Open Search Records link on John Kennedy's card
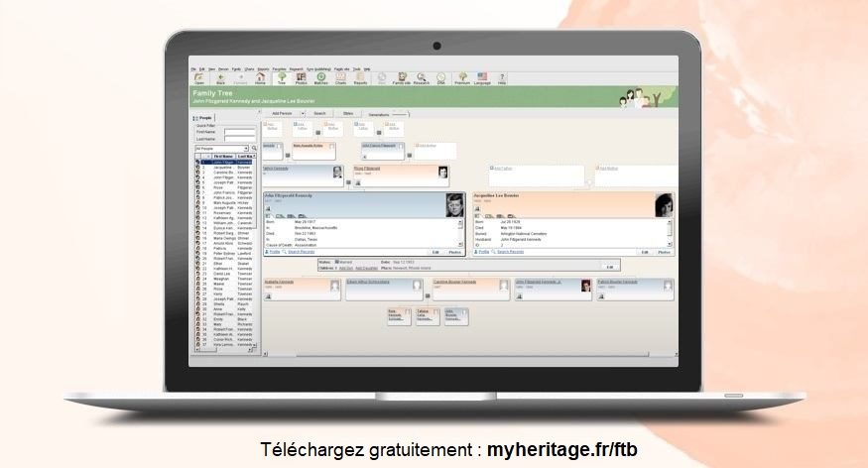The width and height of the screenshot is (868, 468). pos(302,252)
